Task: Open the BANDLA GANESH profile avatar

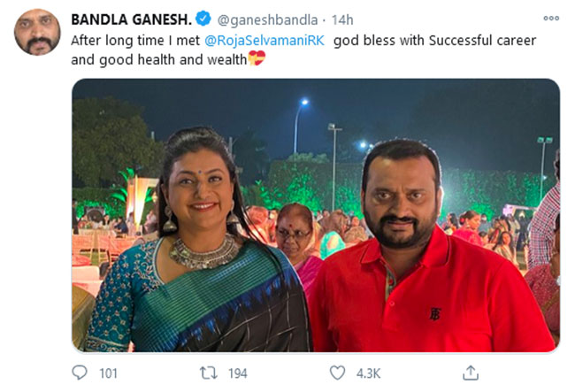Action: (x=36, y=33)
